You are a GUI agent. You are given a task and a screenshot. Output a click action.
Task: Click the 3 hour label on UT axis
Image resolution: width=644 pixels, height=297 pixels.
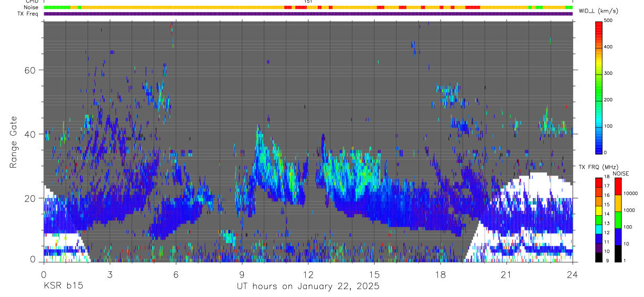tap(110, 274)
